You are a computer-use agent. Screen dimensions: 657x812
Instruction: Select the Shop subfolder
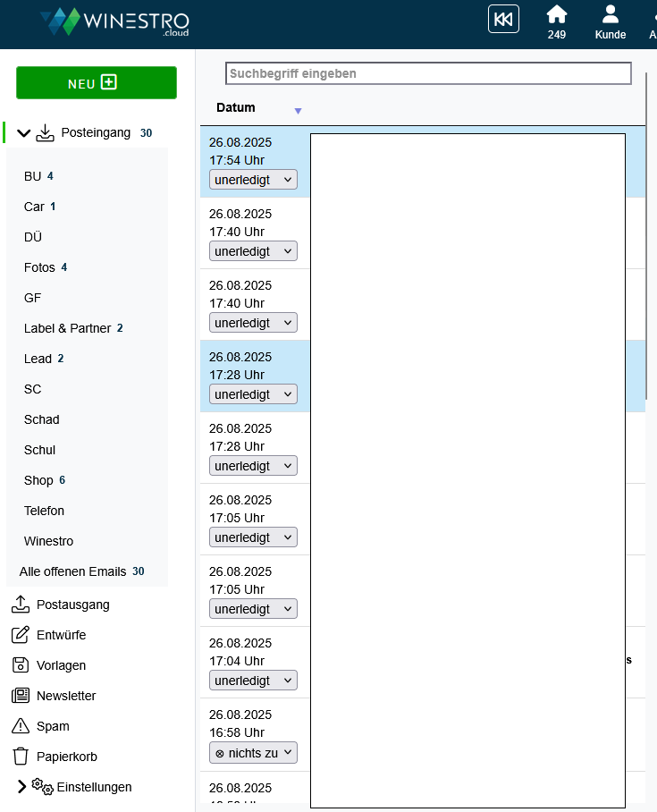point(38,480)
